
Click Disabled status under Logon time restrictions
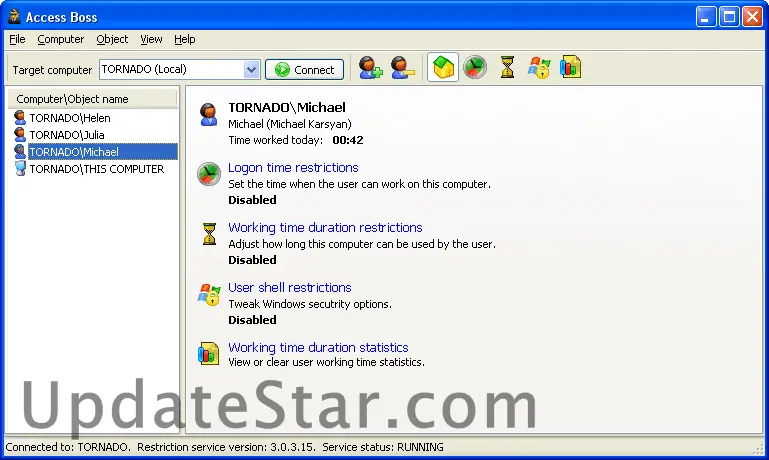click(x=252, y=200)
